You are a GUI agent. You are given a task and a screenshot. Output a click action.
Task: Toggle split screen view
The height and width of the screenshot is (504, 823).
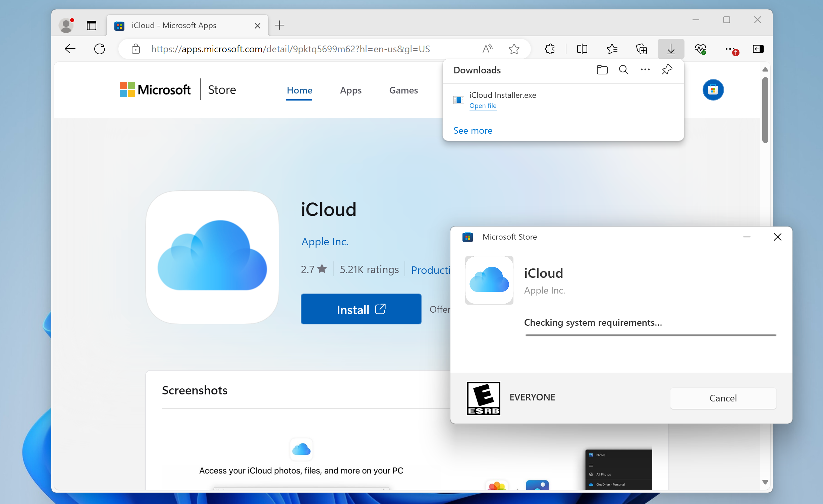point(582,49)
